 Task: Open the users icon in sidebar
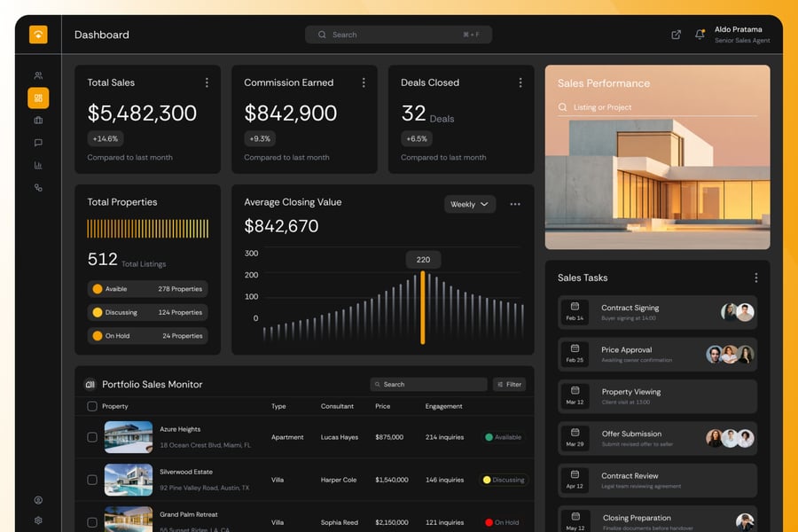click(38, 76)
